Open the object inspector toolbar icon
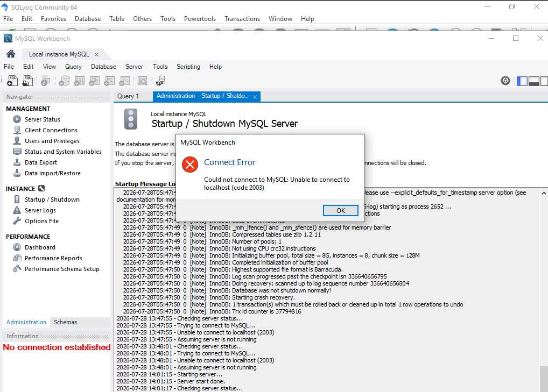 45,81
